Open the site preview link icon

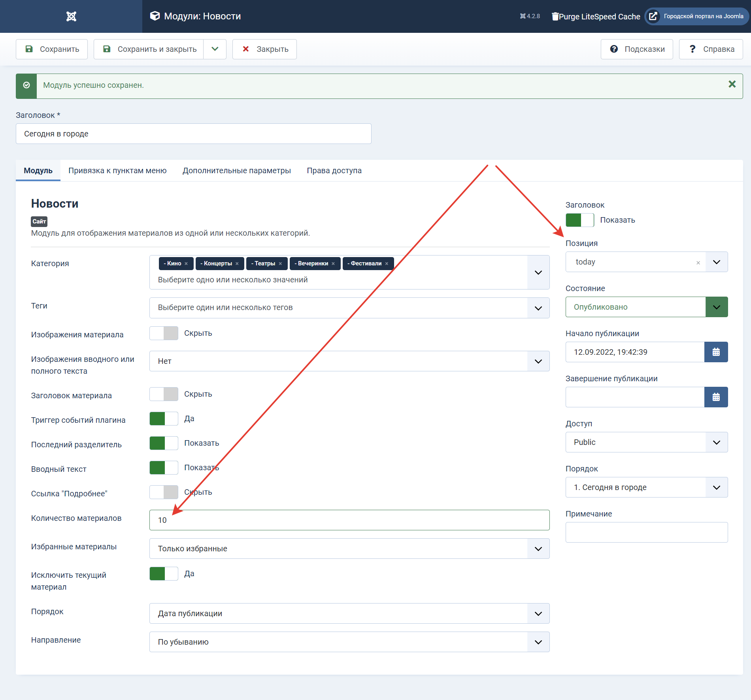click(653, 16)
